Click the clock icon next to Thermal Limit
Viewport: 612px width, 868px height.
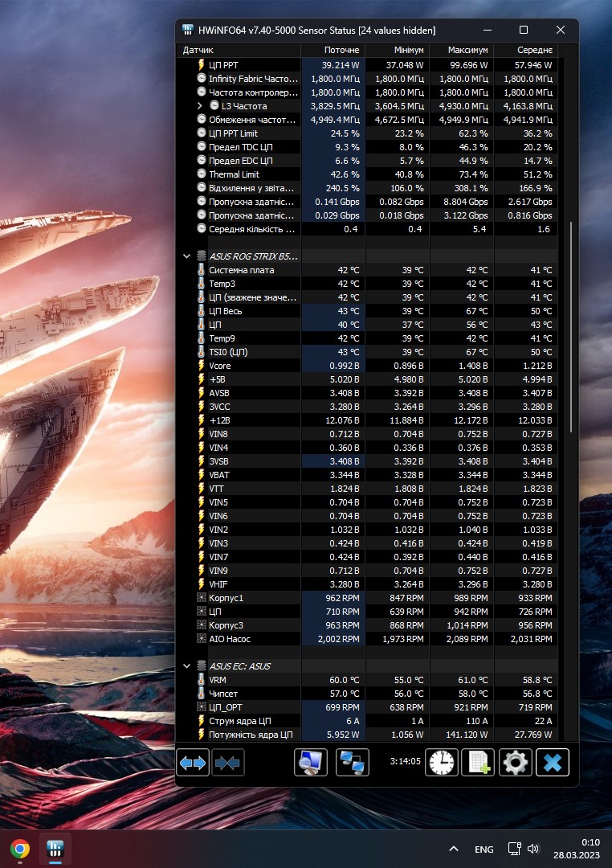pos(202,174)
